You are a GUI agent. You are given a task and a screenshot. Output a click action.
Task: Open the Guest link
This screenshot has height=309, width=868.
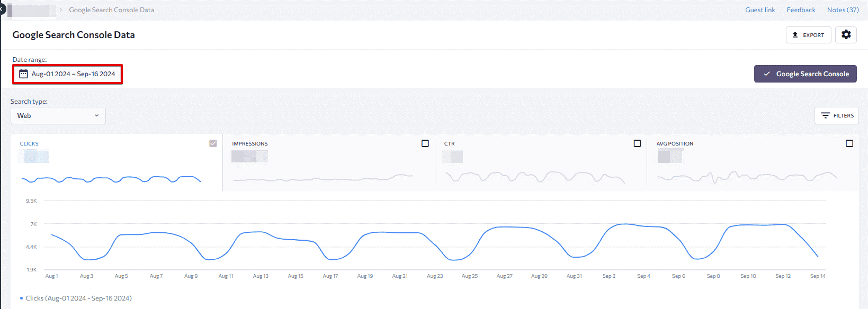click(760, 10)
